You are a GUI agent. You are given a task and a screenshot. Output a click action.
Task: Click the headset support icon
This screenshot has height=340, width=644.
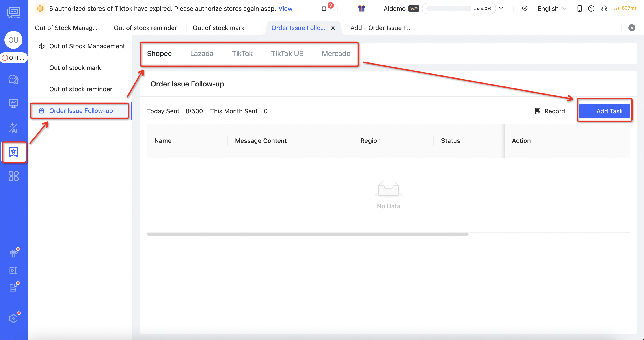click(604, 9)
